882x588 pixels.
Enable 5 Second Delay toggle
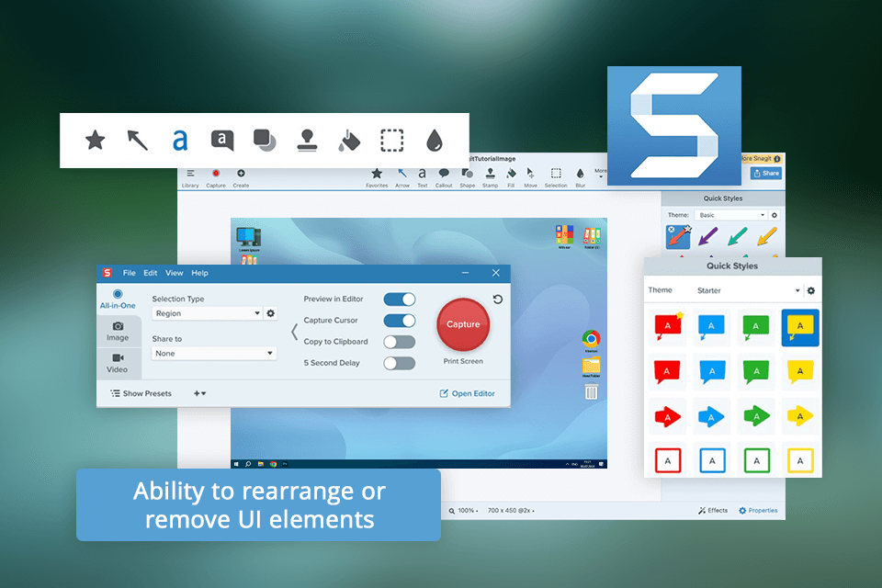(400, 364)
